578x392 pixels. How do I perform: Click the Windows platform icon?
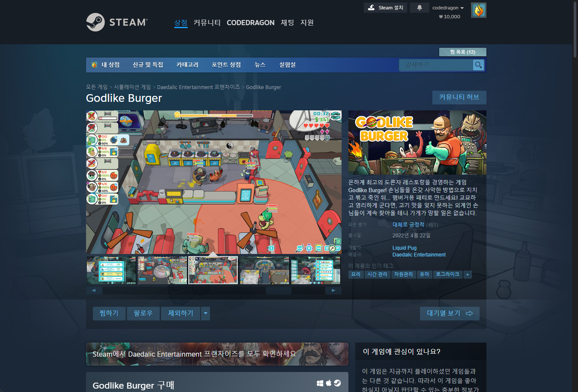320,383
